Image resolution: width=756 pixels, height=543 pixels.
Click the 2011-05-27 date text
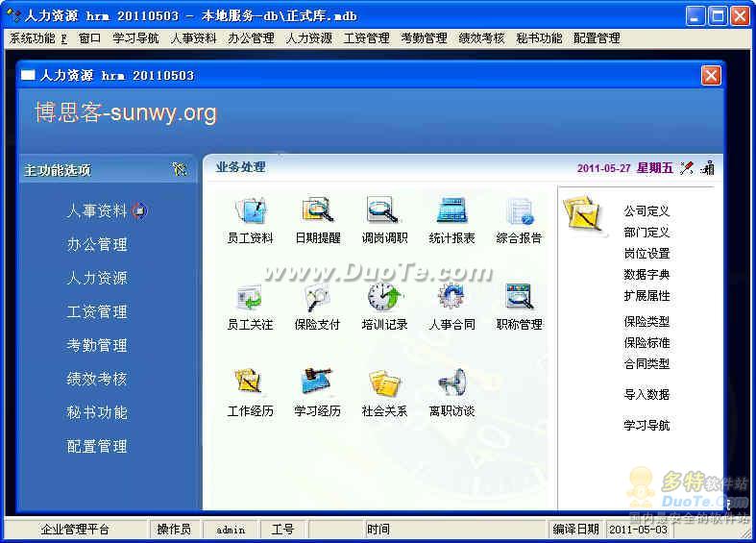(603, 168)
